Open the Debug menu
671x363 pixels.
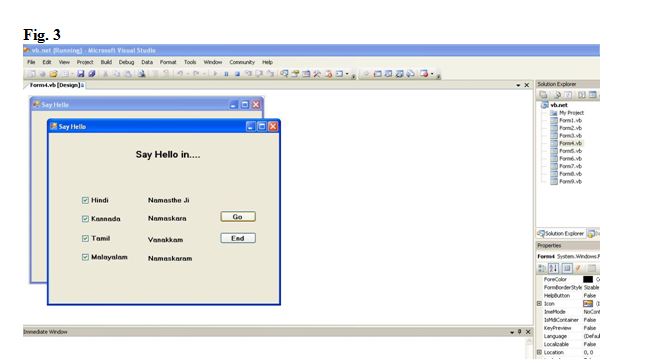pyautogui.click(x=126, y=62)
